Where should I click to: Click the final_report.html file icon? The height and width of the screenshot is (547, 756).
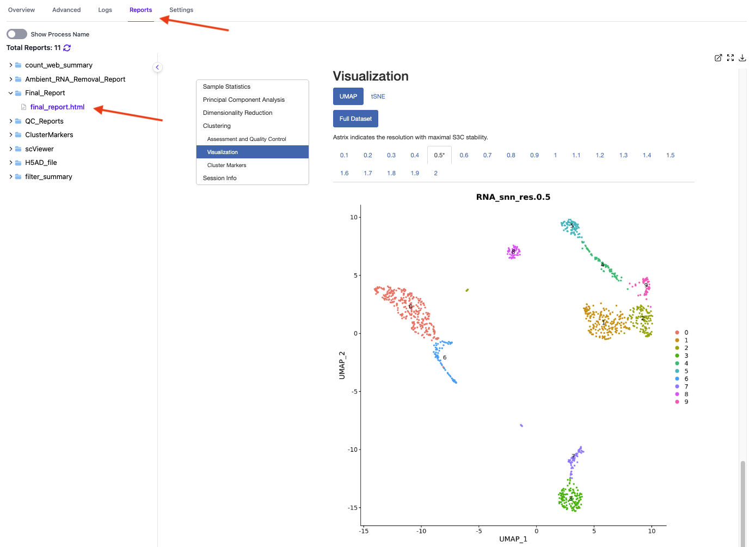point(23,107)
